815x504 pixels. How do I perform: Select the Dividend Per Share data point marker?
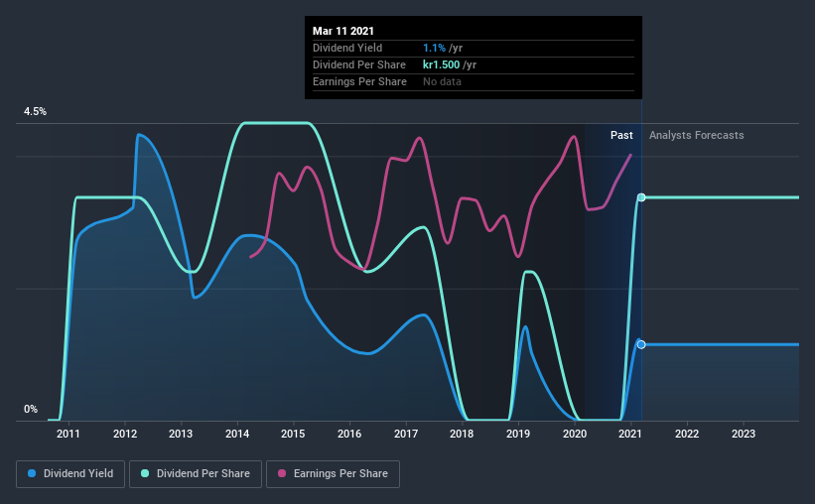(x=641, y=197)
